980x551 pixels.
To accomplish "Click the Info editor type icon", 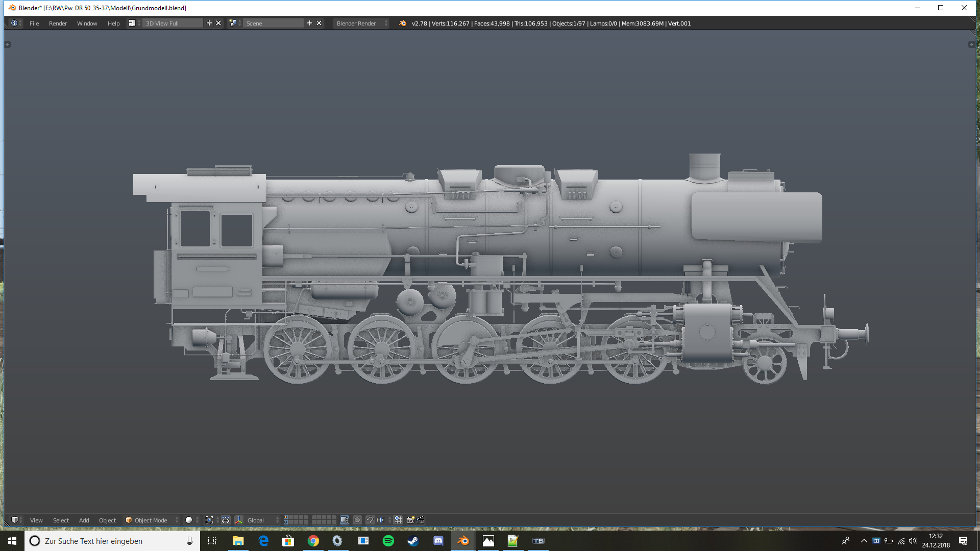I will click(x=14, y=23).
